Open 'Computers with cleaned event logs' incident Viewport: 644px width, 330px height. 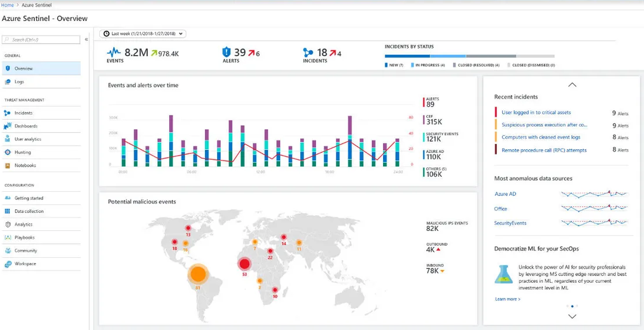[x=541, y=138]
